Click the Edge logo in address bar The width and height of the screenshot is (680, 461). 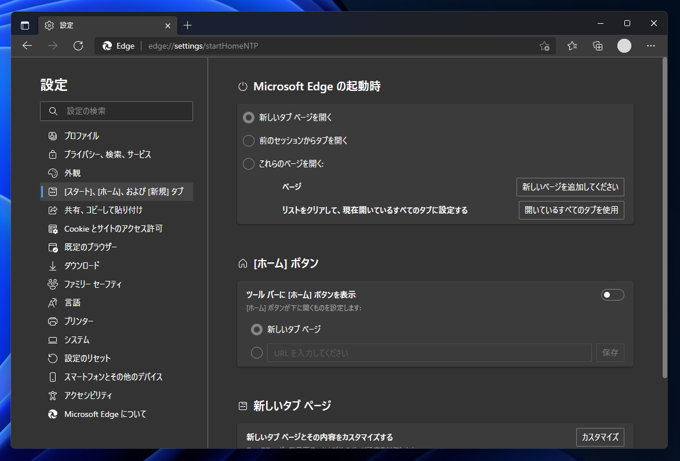tap(107, 46)
